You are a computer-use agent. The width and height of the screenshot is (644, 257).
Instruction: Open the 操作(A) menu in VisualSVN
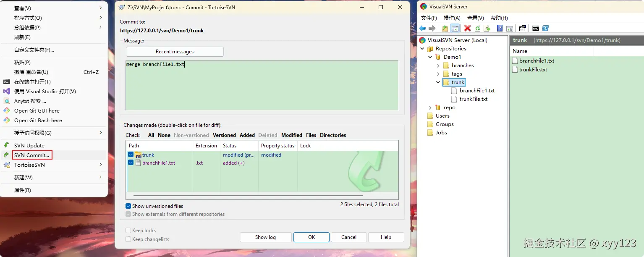[452, 18]
